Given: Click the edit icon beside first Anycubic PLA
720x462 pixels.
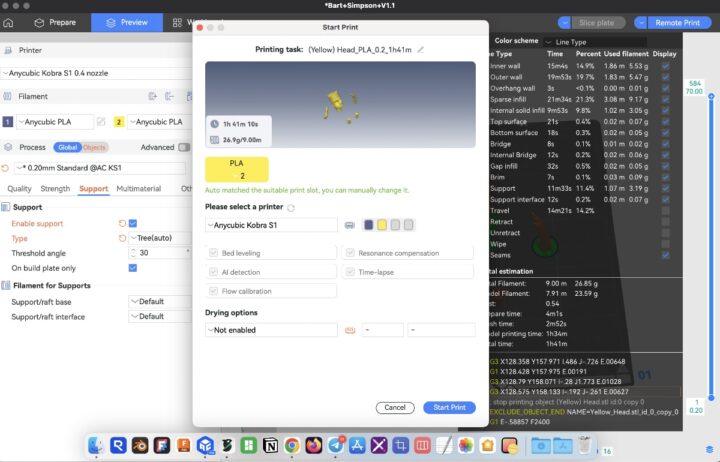Looking at the screenshot, I should 101,122.
